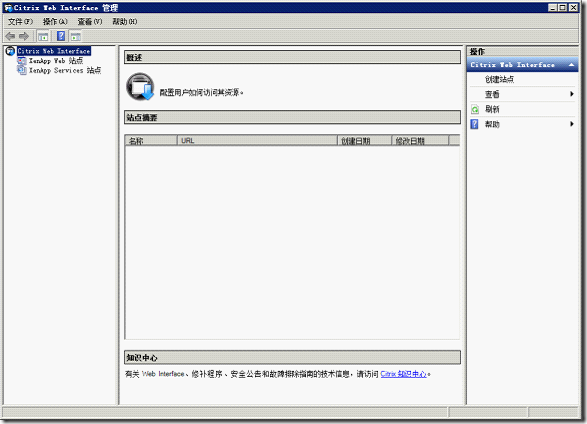Click the blue 帮助 question mark icon in actions
The image size is (587, 424).
[474, 124]
